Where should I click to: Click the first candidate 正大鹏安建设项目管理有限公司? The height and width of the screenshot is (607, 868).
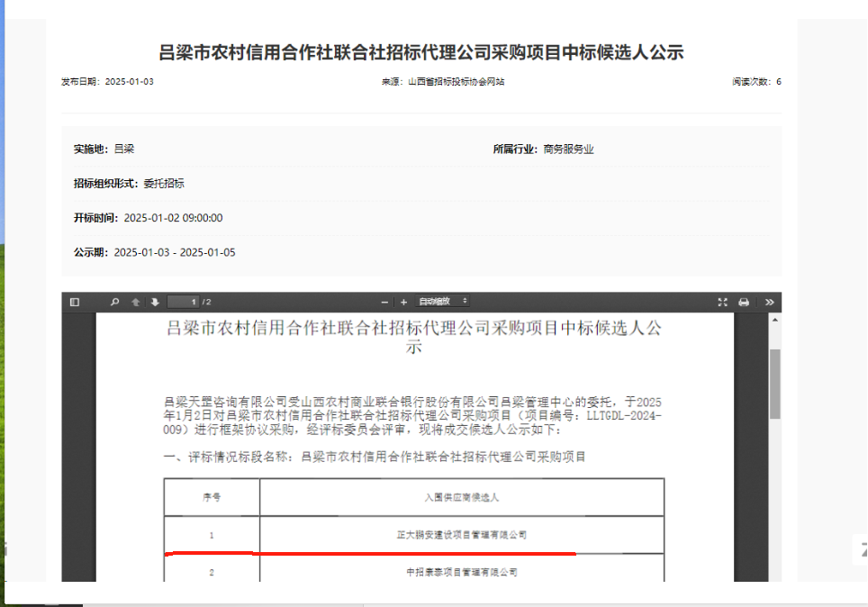tap(461, 535)
